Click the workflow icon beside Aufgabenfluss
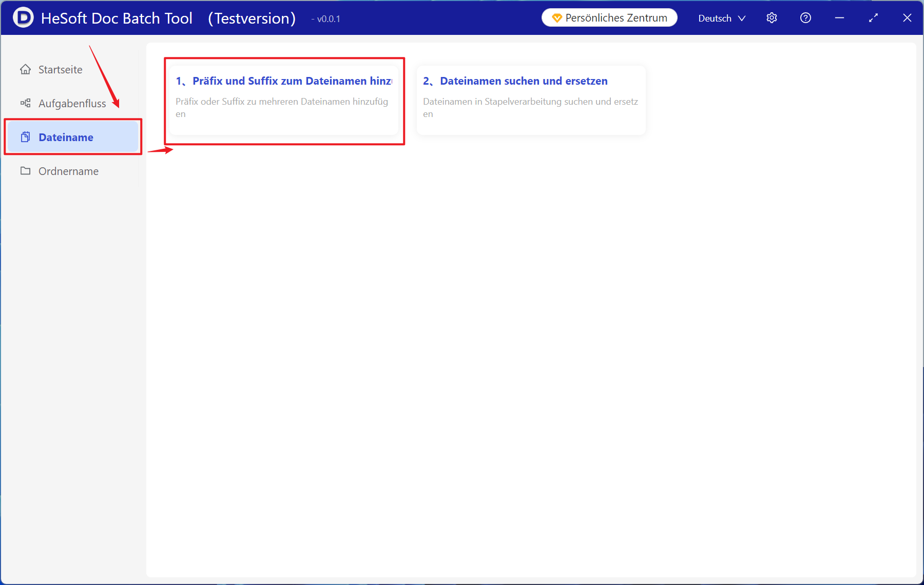The image size is (924, 585). (25, 103)
